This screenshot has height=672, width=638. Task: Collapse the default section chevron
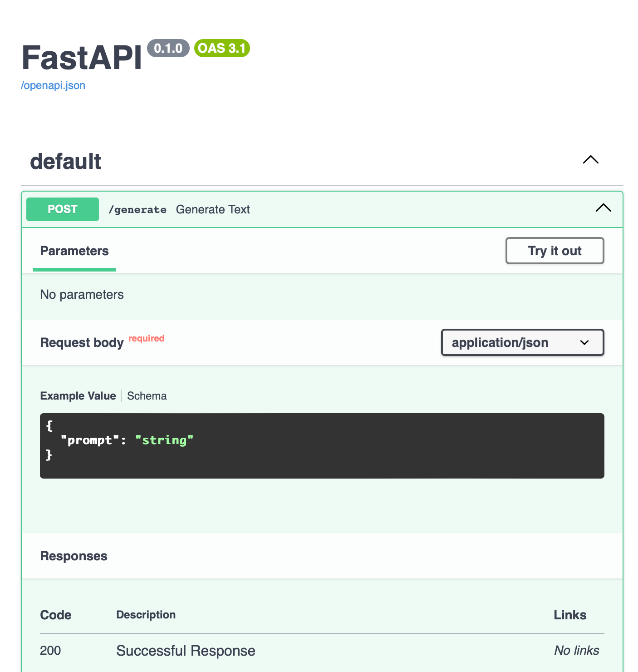point(591,160)
